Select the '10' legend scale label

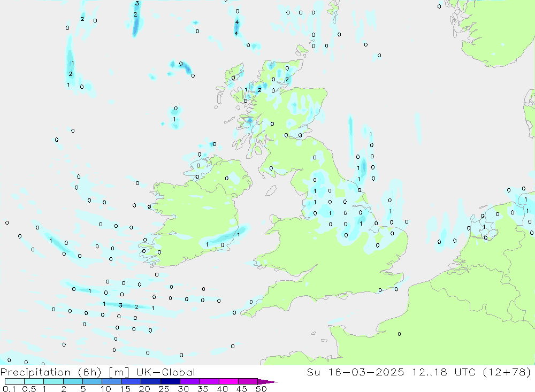point(106,389)
